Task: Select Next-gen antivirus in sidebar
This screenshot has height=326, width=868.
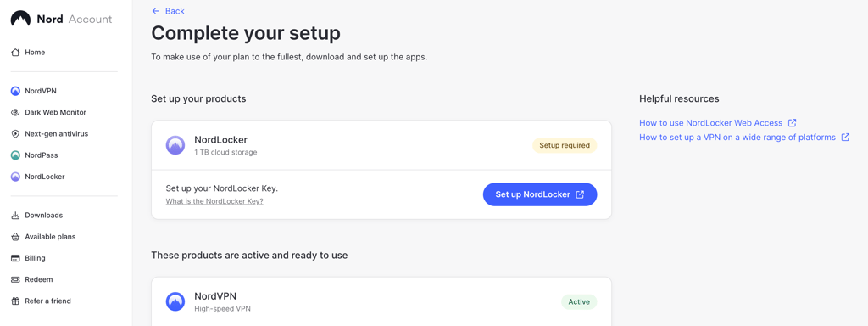Action: click(57, 134)
